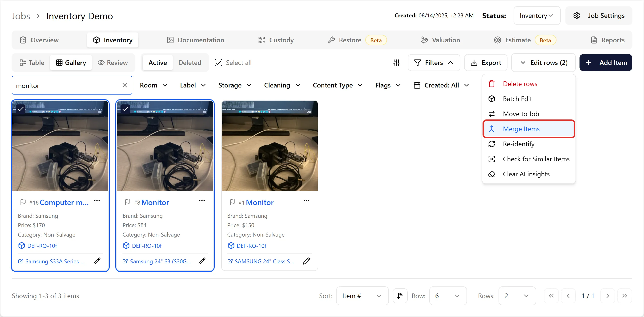This screenshot has width=644, height=317.
Task: Switch to Table view
Action: [x=32, y=63]
